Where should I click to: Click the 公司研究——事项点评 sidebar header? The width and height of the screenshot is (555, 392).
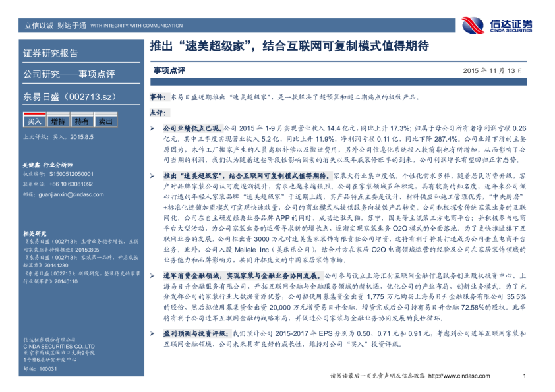[x=69, y=74]
